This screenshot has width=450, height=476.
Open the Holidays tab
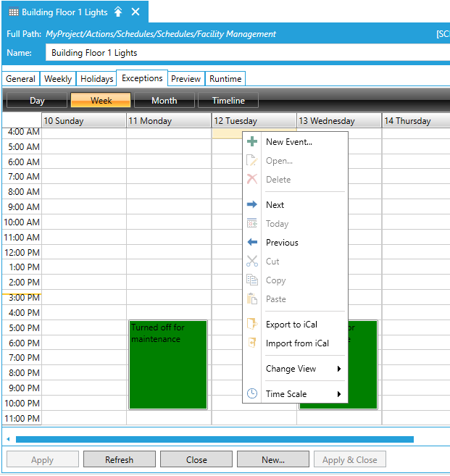pyautogui.click(x=96, y=79)
